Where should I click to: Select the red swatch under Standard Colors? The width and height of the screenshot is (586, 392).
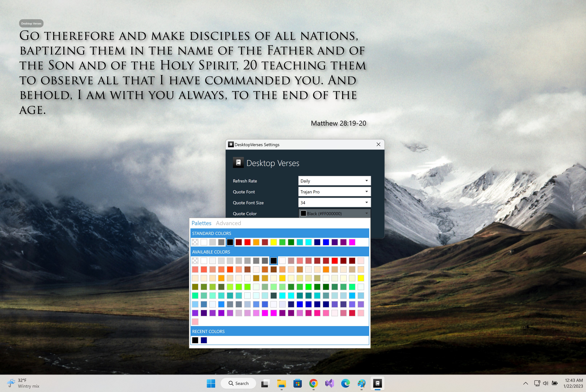247,242
